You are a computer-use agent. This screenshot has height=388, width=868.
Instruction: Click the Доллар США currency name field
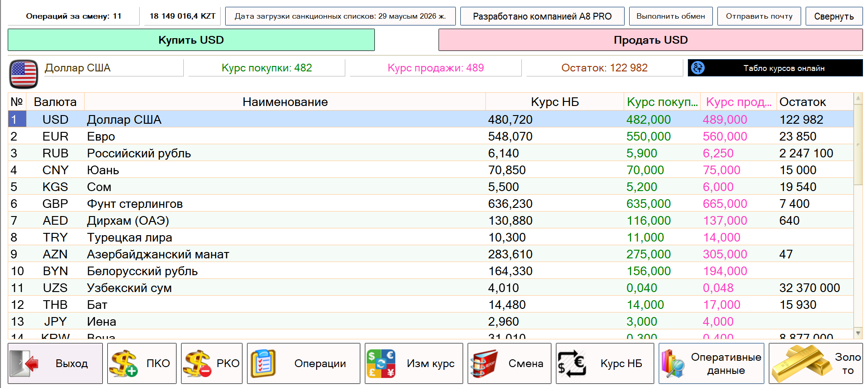[x=113, y=68]
